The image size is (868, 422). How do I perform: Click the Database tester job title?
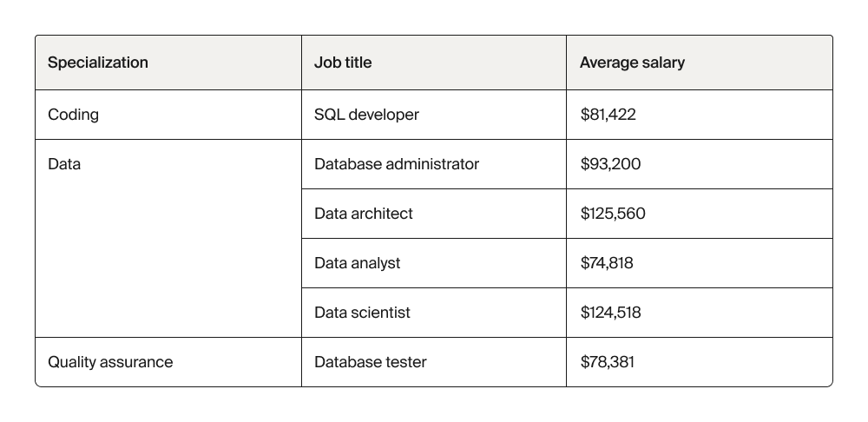tap(371, 362)
